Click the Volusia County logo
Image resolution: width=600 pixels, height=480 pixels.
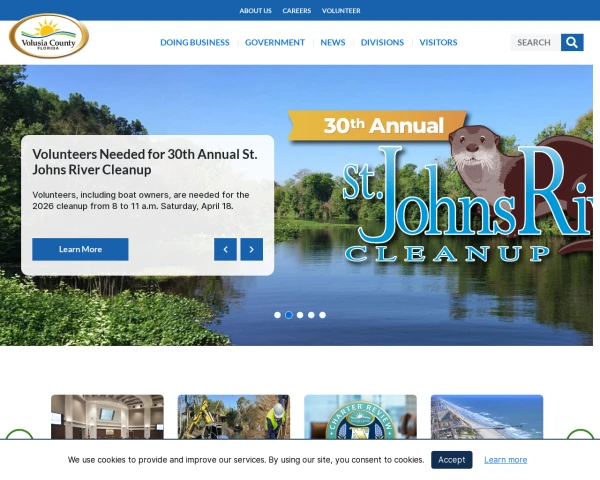pyautogui.click(x=49, y=36)
